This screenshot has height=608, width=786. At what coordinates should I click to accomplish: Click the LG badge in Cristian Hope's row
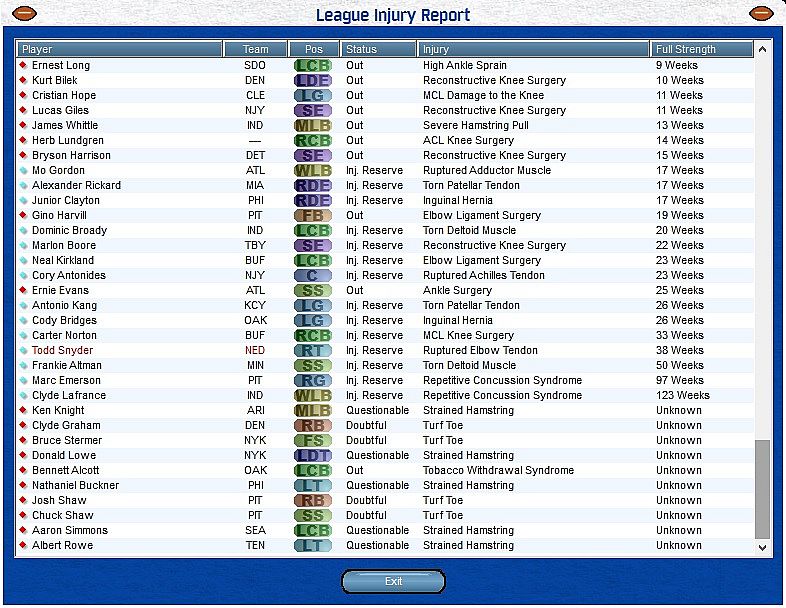pyautogui.click(x=313, y=95)
